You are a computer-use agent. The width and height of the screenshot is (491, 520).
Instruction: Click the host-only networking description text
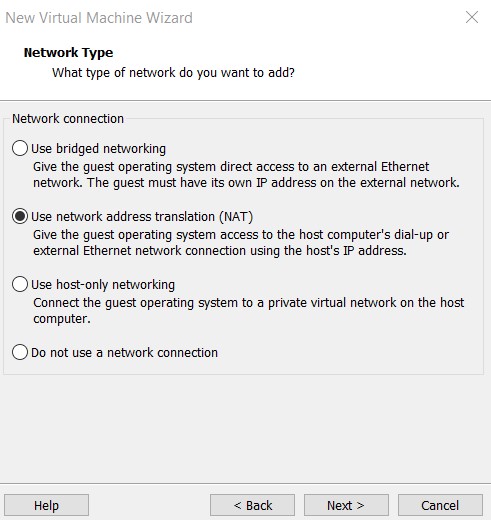[x=249, y=311]
